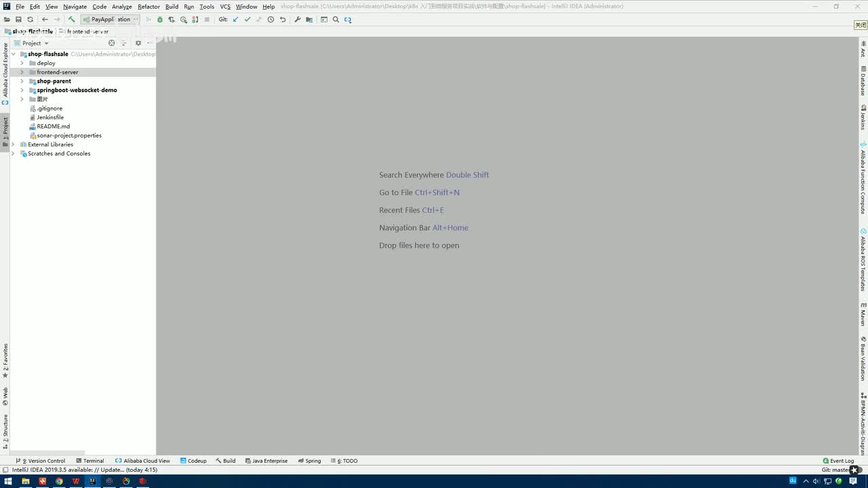
Task: Expand the deploy folder
Action: (x=22, y=63)
